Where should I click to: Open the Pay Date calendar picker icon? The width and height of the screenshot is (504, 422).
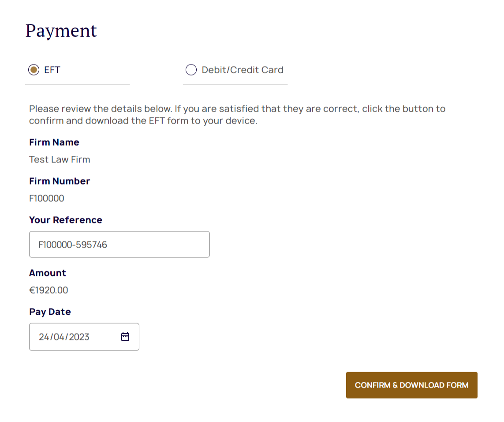coord(125,337)
